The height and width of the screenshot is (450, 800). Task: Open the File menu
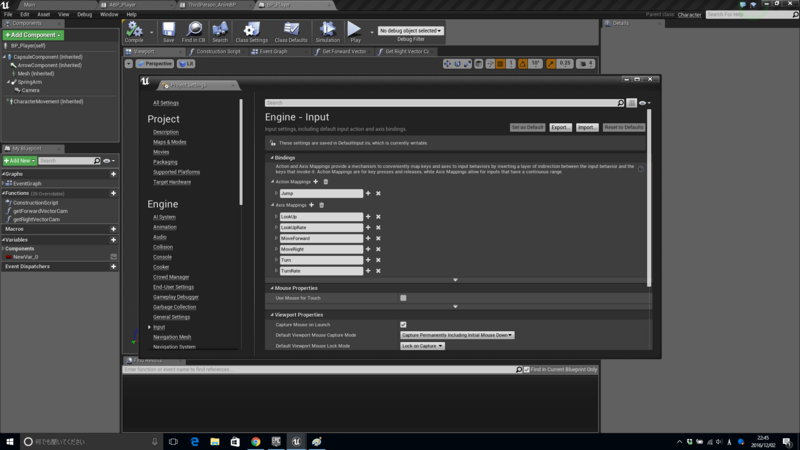point(8,14)
